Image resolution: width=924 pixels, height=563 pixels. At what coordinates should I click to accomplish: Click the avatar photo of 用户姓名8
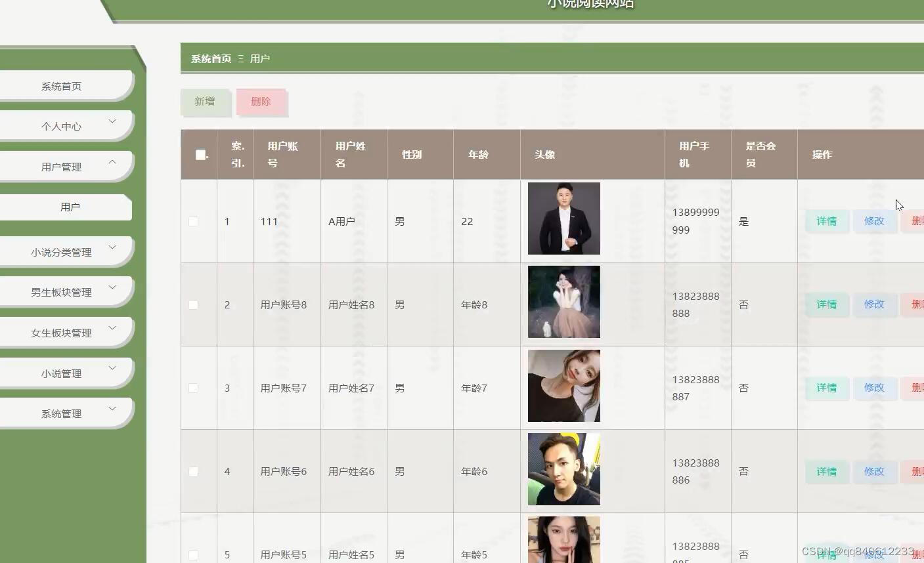pyautogui.click(x=564, y=302)
